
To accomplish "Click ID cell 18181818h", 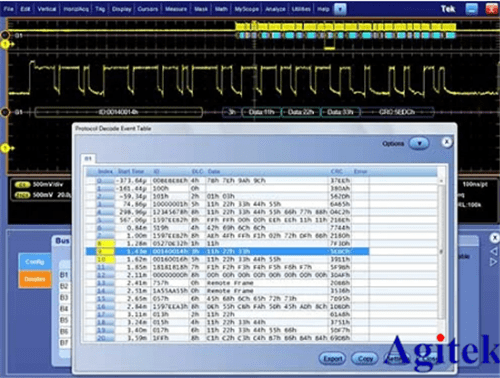I will (x=170, y=267).
